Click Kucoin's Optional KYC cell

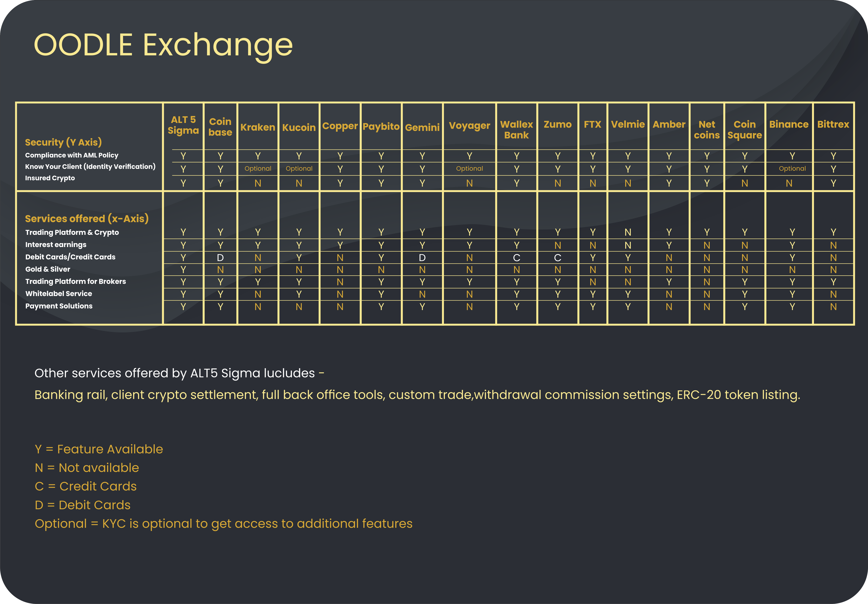click(x=299, y=169)
